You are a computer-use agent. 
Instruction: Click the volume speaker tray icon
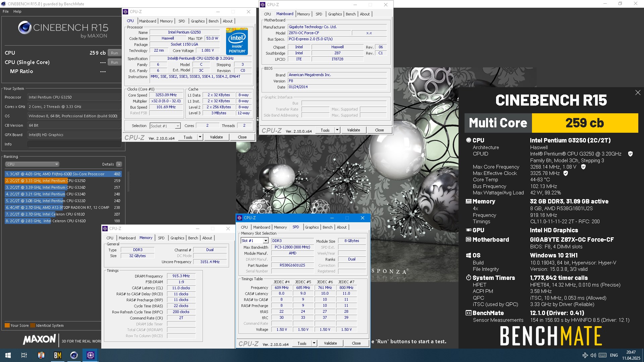coord(593,355)
